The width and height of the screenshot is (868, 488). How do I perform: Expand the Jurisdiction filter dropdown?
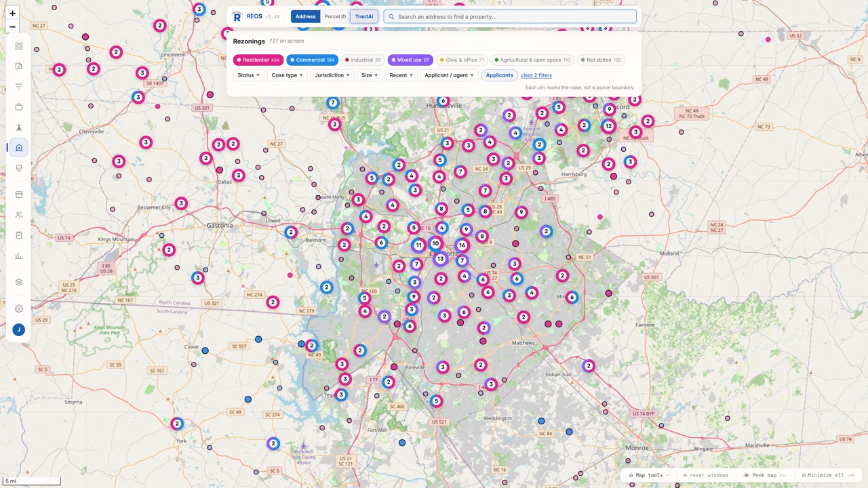pyautogui.click(x=332, y=75)
